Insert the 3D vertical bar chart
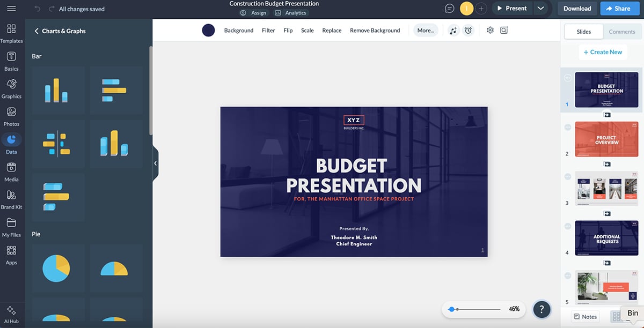The image size is (644, 328). click(x=116, y=144)
